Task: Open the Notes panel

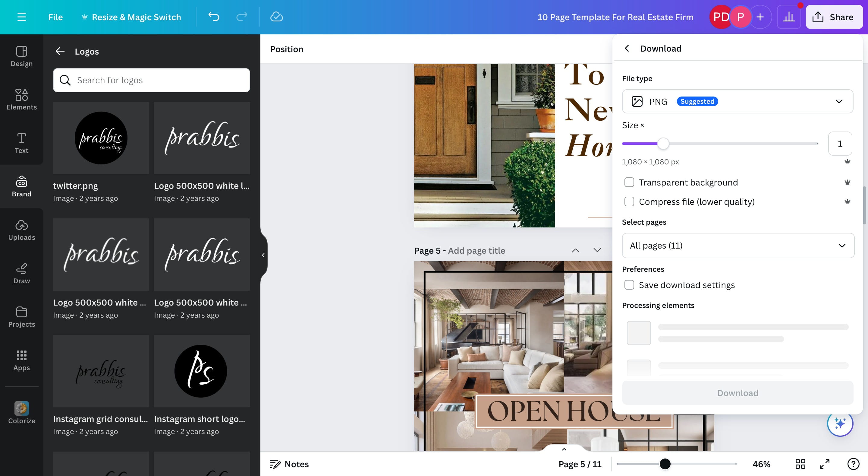Action: pyautogui.click(x=289, y=464)
